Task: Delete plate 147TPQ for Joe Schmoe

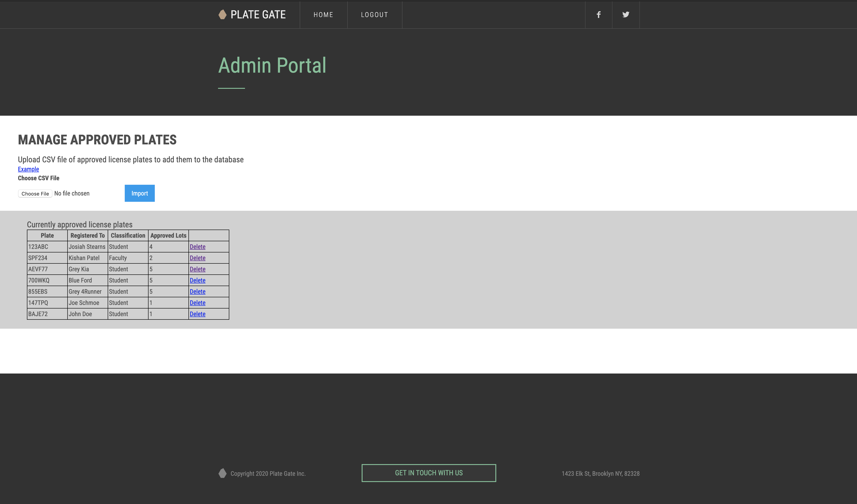Action: pyautogui.click(x=198, y=303)
